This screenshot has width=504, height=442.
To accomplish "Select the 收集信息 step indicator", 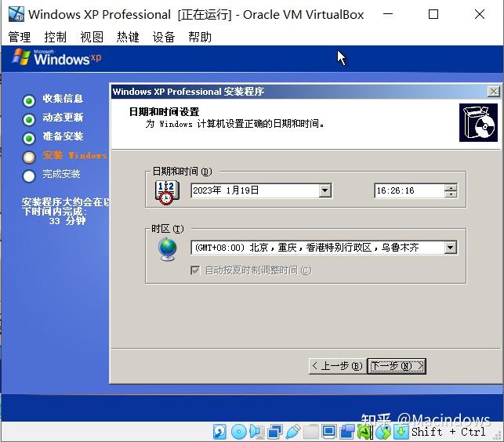I will pyautogui.click(x=29, y=100).
